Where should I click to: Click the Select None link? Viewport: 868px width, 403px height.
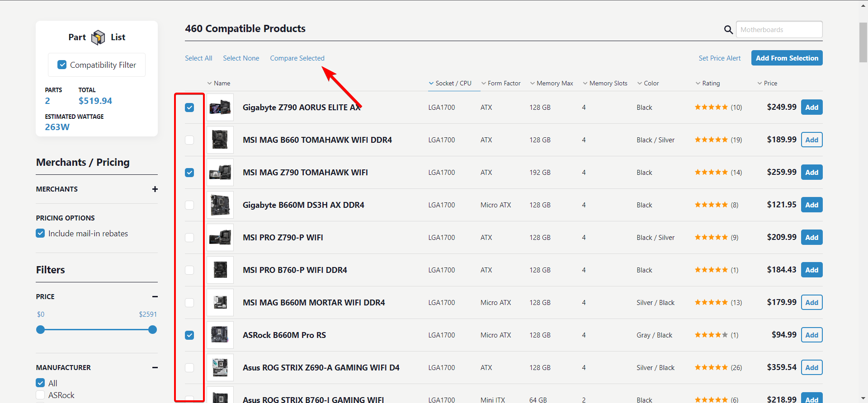coord(241,58)
